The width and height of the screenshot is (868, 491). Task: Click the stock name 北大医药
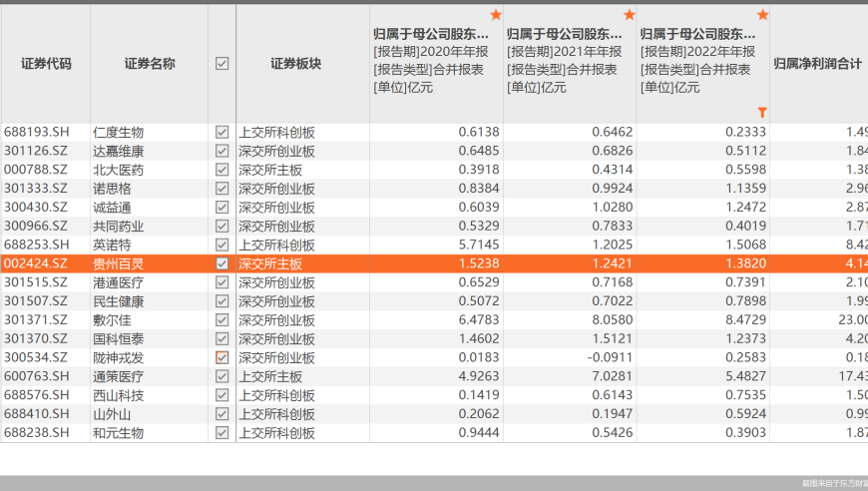[x=119, y=170]
